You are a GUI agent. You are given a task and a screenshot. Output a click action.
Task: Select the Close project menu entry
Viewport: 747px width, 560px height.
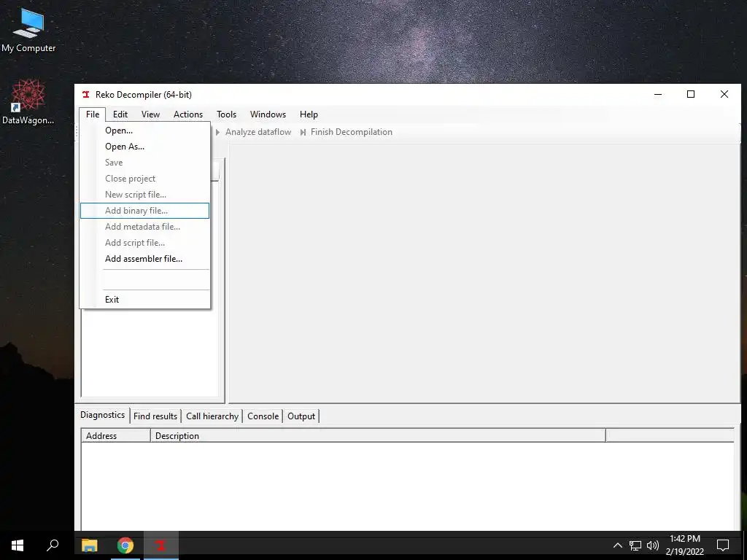click(145, 179)
